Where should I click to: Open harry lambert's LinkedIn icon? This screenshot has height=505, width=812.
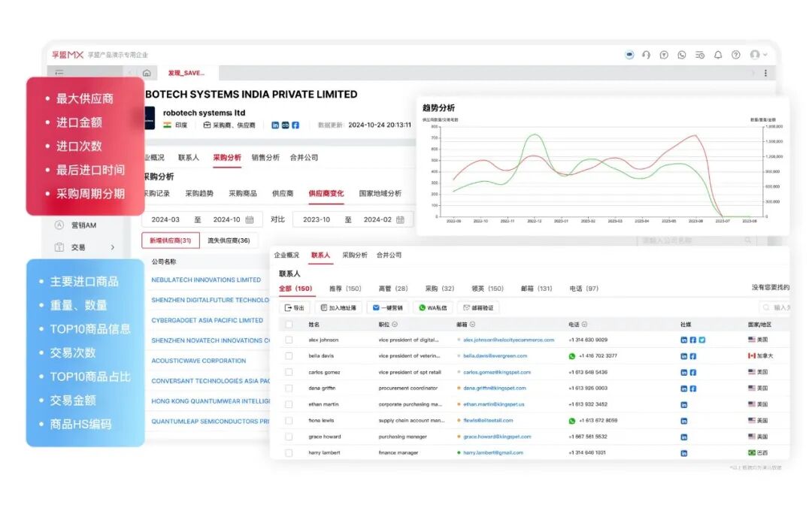(x=684, y=452)
